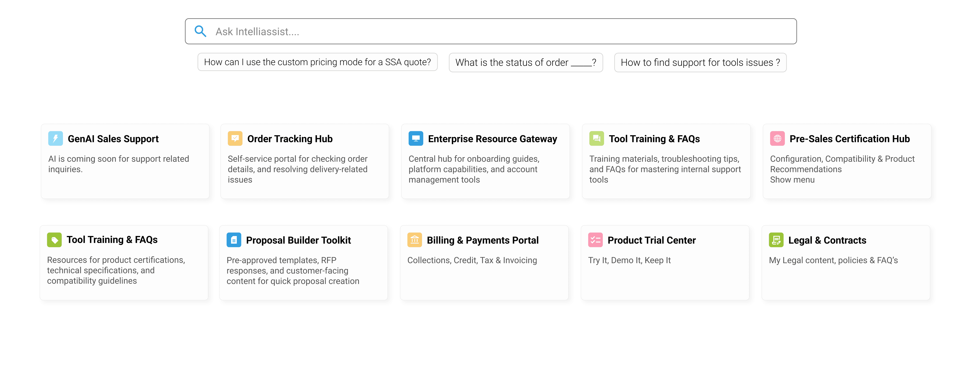The width and height of the screenshot is (980, 370).
Task: Click the GenAI Sales Support lightning icon
Action: 56,139
